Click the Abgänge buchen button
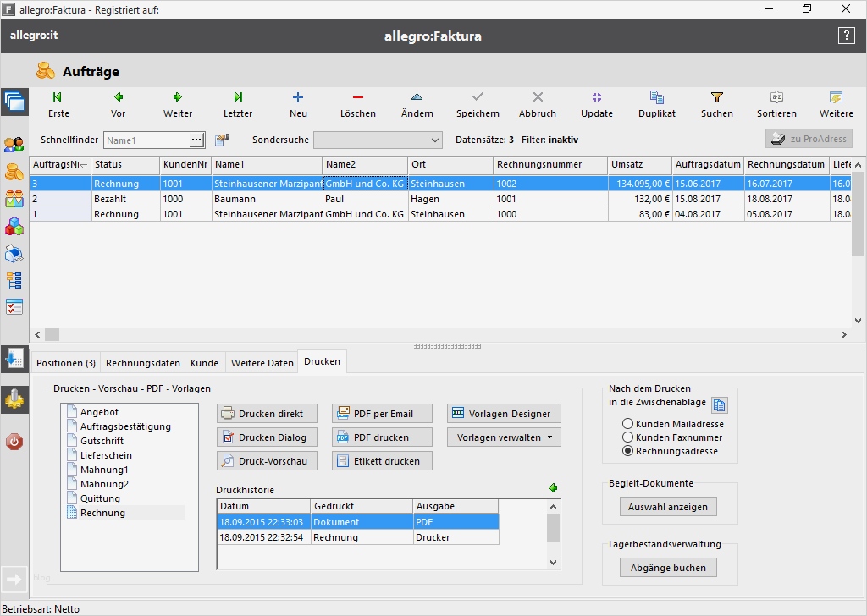 [668, 568]
